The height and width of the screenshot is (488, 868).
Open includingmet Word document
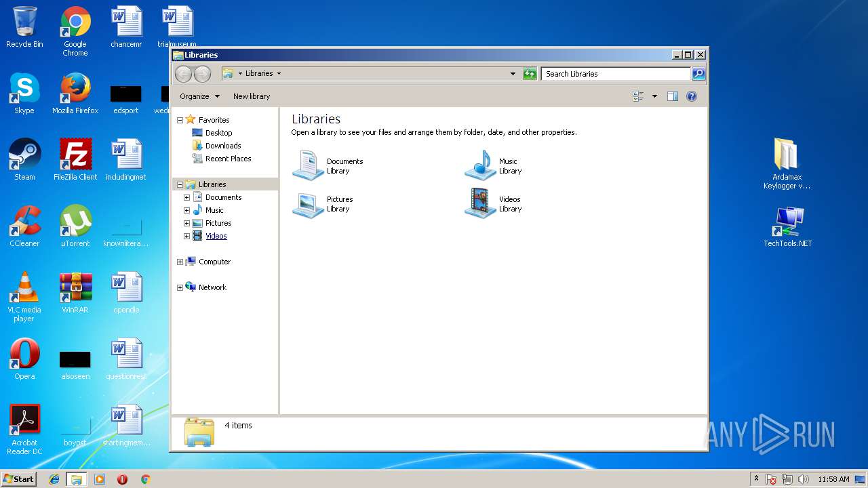click(x=126, y=160)
